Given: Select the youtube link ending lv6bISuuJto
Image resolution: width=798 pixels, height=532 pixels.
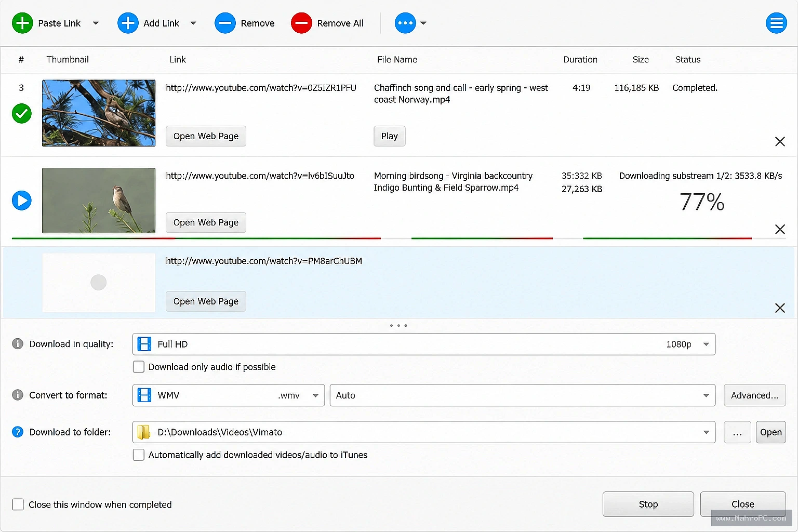Looking at the screenshot, I should tap(260, 176).
